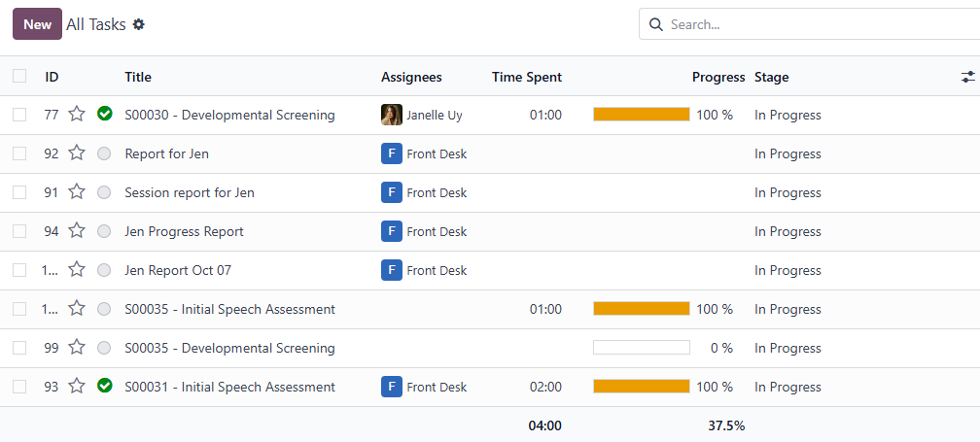980x442 pixels.
Task: Toggle the select-all tasks checkbox
Action: 19,77
